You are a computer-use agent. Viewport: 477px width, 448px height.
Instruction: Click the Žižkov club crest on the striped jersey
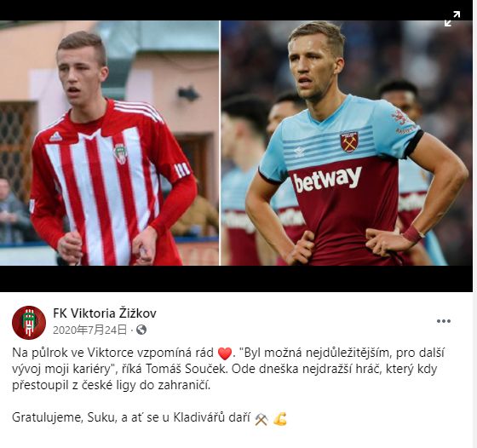120,153
